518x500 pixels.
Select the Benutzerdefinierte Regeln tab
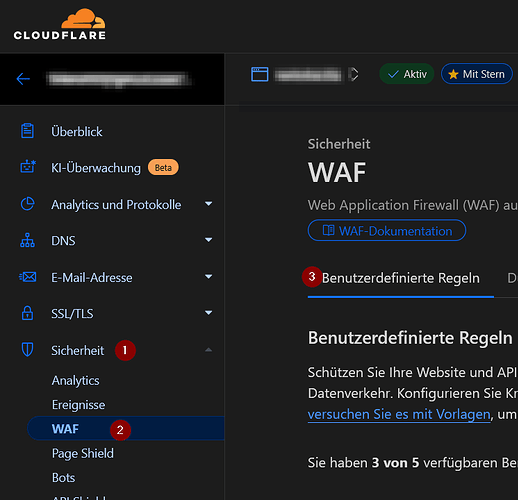[x=401, y=278]
